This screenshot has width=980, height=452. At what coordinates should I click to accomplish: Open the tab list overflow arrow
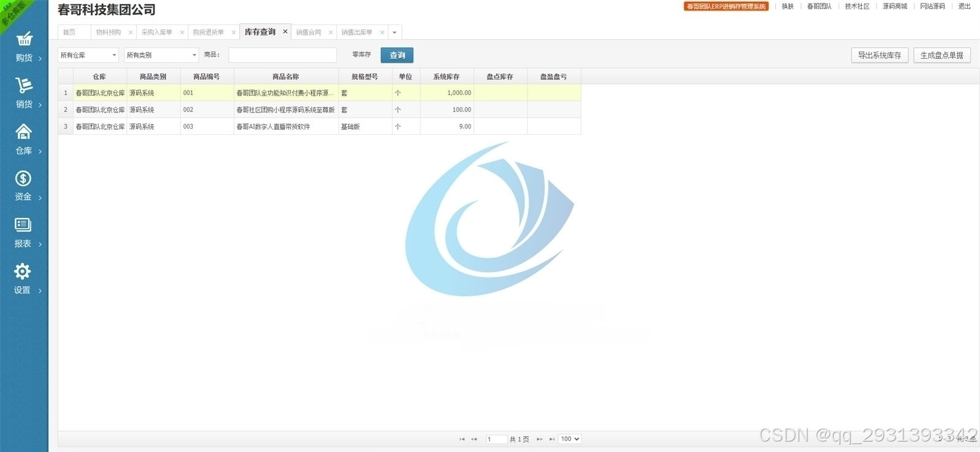(394, 32)
